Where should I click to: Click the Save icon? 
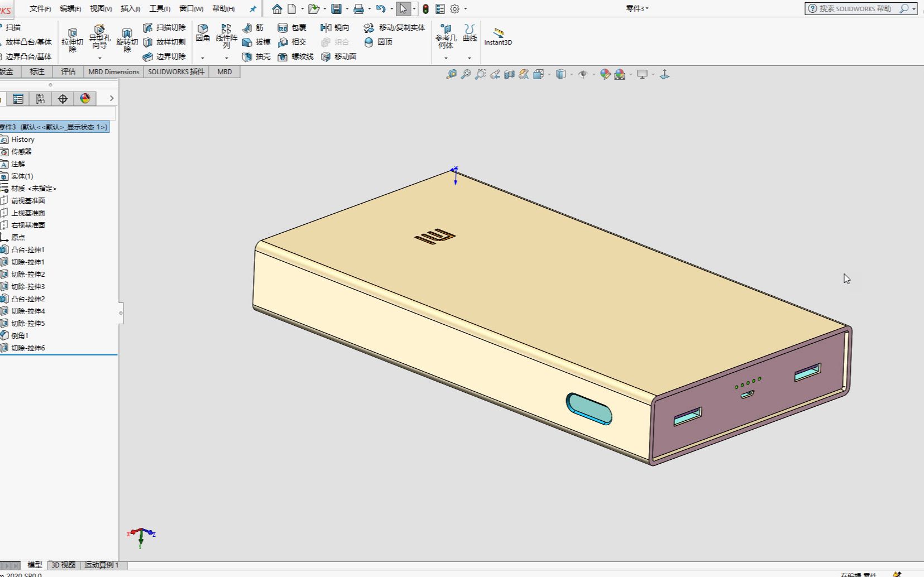point(336,9)
